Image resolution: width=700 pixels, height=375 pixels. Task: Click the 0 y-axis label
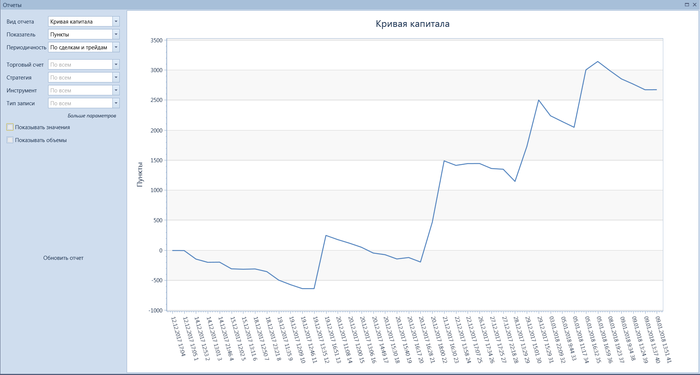[161, 250]
